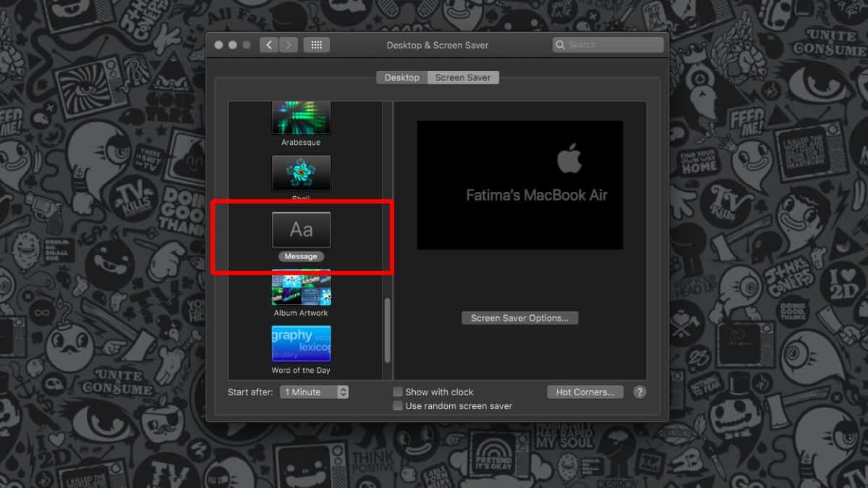This screenshot has height=488, width=868.
Task: Select the Album Artwork screen saver thumbnail
Action: [x=301, y=287]
